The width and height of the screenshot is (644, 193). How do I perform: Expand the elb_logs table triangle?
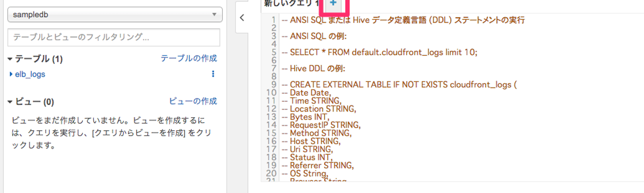coord(11,74)
